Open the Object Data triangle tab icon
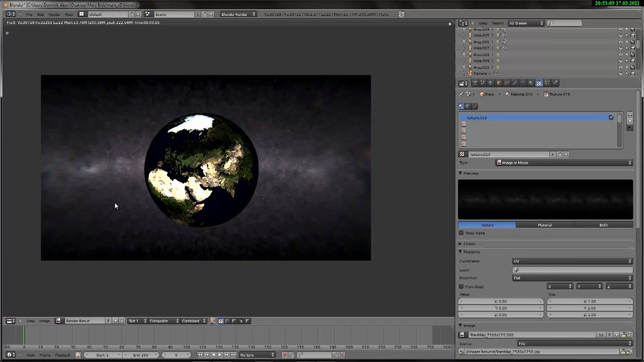644x362 pixels. (523, 82)
